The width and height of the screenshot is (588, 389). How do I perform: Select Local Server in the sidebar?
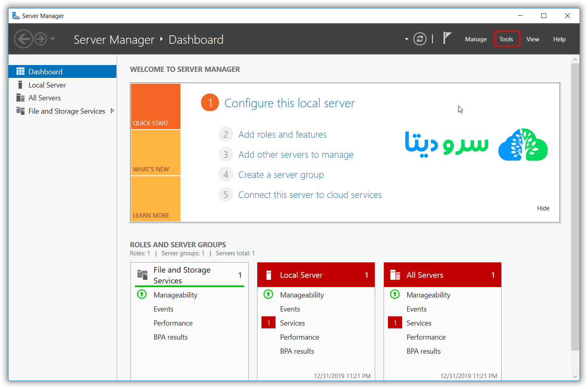[x=47, y=85]
